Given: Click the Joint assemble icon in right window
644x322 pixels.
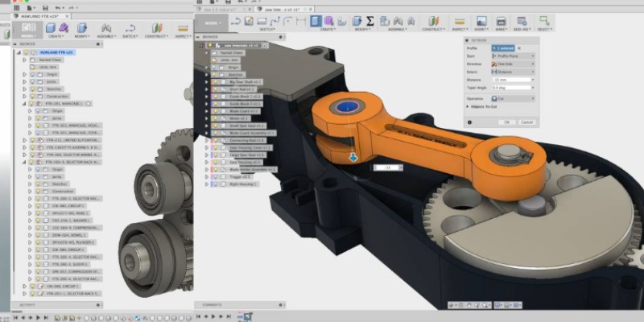Looking at the screenshot, I should (398, 21).
